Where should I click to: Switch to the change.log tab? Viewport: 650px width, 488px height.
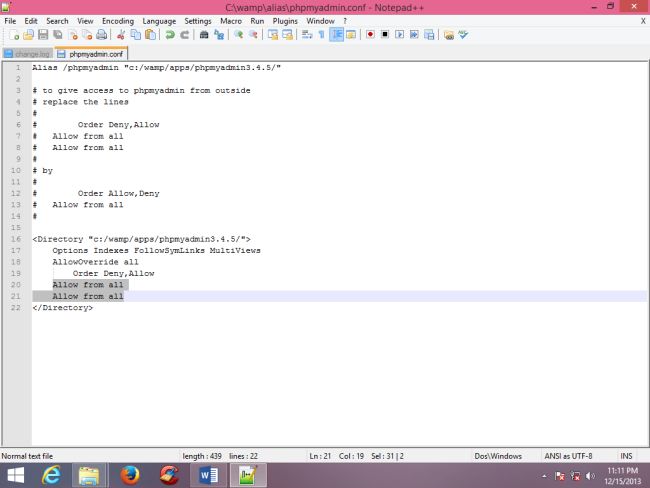[x=28, y=54]
